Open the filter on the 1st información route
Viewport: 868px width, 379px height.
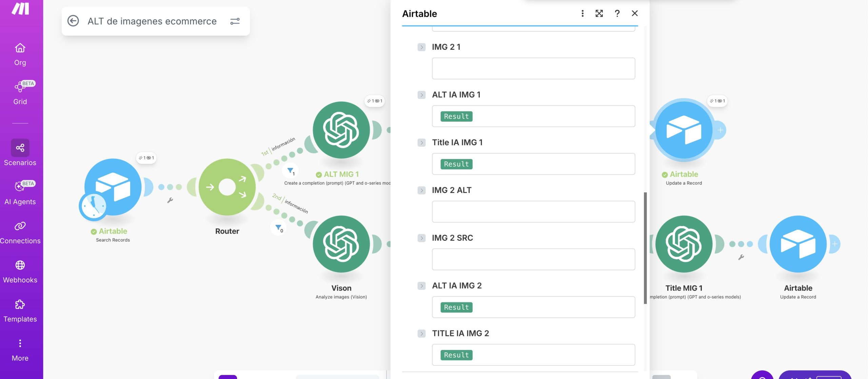point(290,171)
